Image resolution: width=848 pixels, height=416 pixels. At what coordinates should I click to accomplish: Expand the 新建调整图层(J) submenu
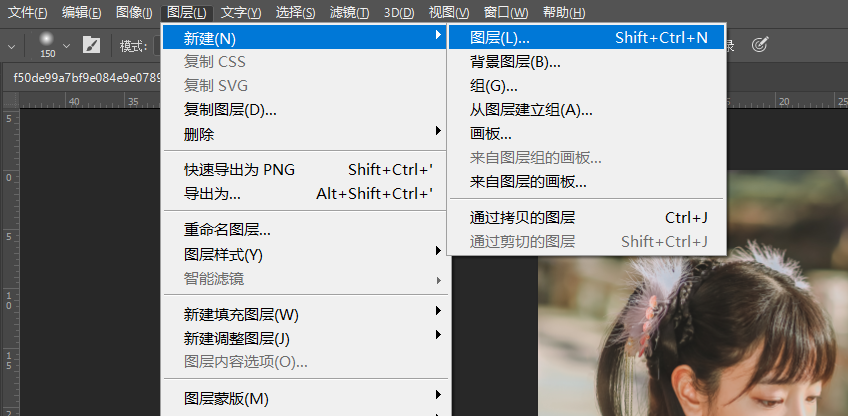[304, 339]
